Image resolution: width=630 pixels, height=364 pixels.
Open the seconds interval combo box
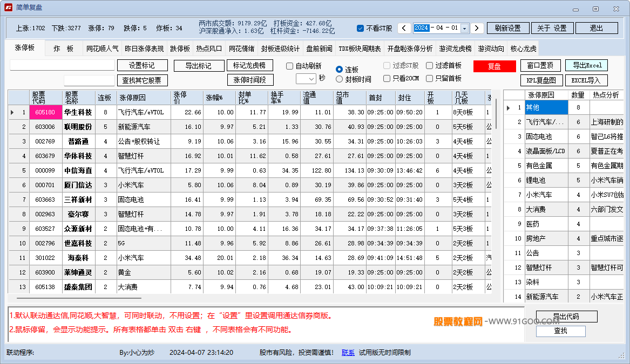click(306, 79)
